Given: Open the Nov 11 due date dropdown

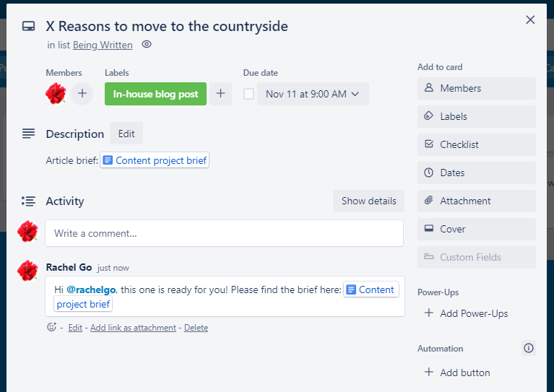Looking at the screenshot, I should coord(313,94).
